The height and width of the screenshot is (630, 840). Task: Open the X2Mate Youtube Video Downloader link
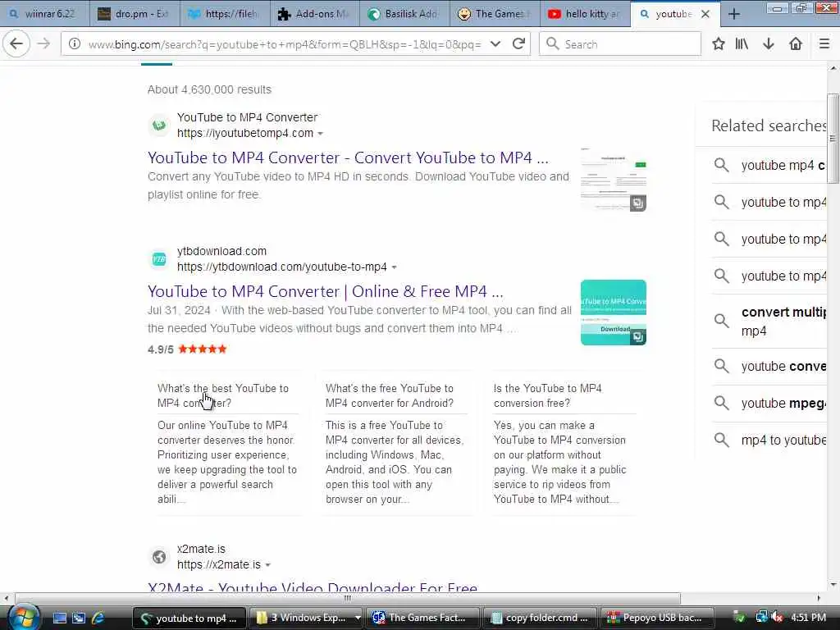[x=313, y=587]
